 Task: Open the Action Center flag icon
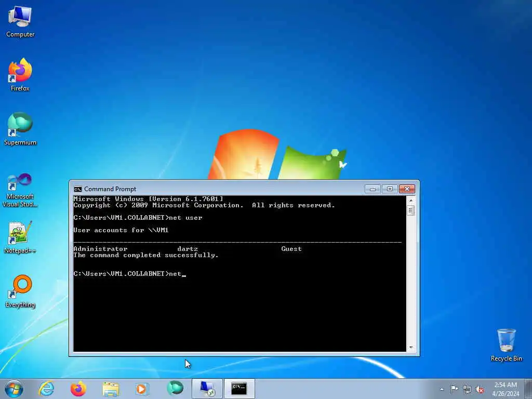[454, 389]
